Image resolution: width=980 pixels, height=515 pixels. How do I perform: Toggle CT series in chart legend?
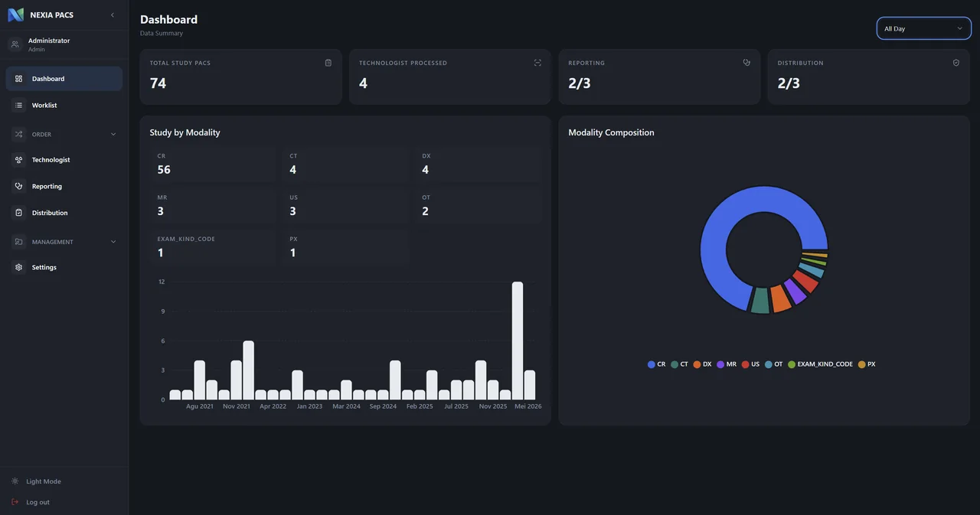pos(680,364)
